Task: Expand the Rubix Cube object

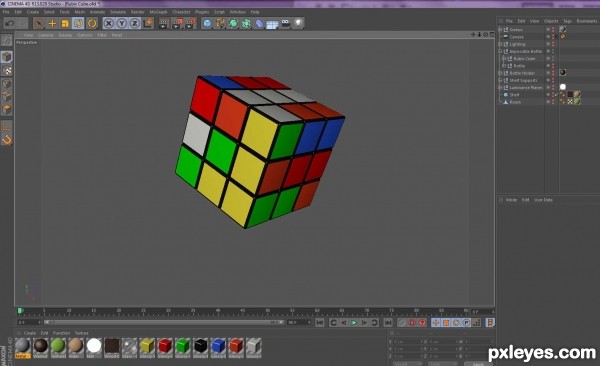Action: (x=504, y=59)
